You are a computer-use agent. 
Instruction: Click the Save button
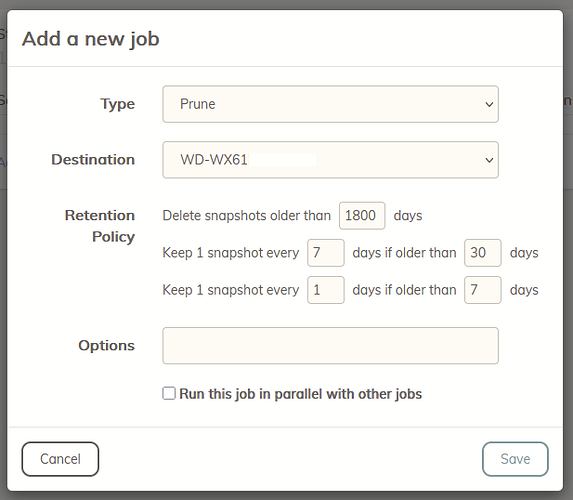click(x=515, y=459)
